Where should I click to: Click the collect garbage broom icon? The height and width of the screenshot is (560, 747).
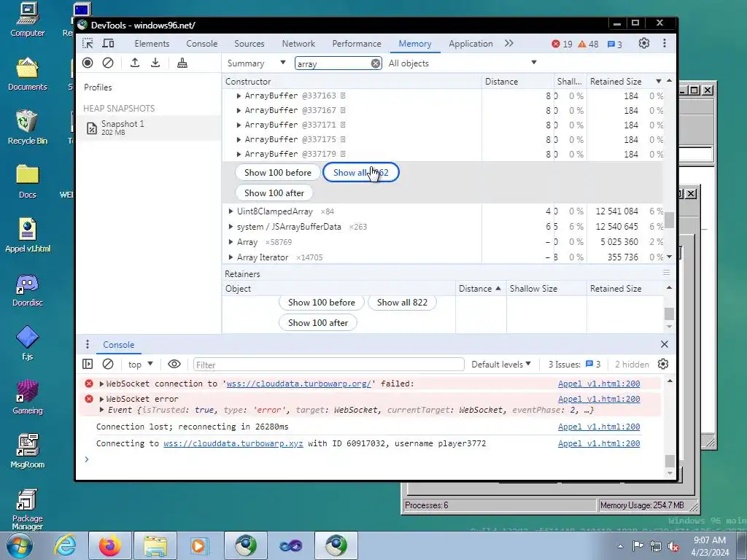tap(182, 63)
